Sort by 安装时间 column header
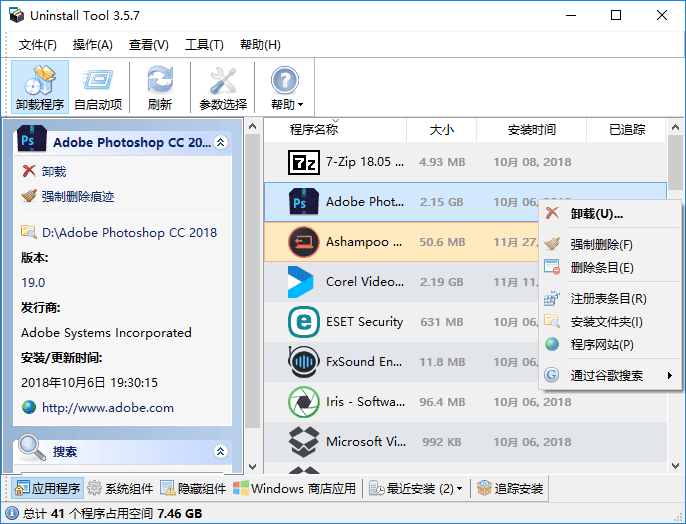 [532, 130]
